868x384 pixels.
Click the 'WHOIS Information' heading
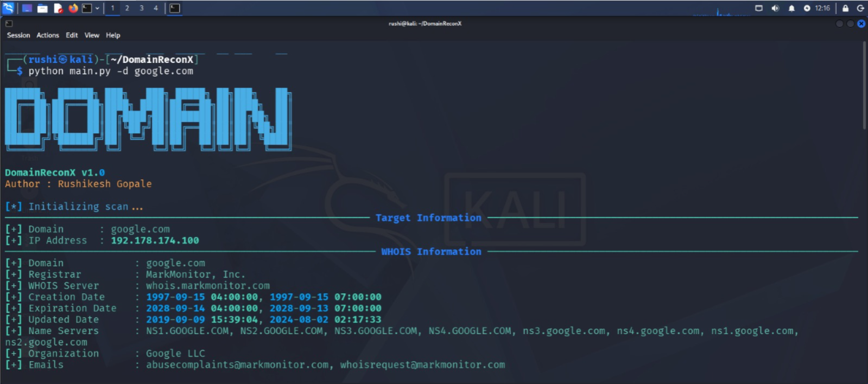point(431,252)
